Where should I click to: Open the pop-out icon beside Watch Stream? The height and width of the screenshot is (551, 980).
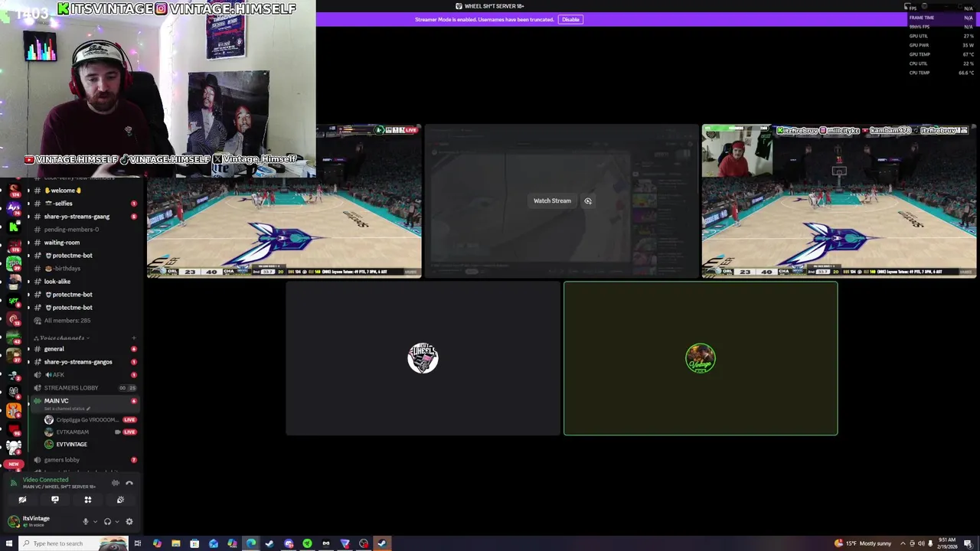tap(588, 201)
